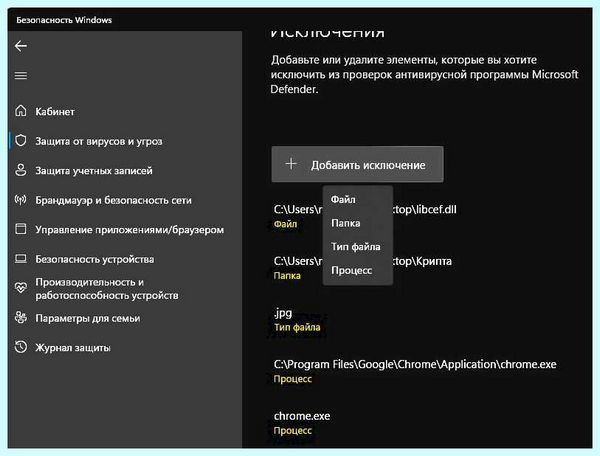This screenshot has height=456, width=600.
Task: Select the Chrome\Application\chrome.exe path exclusion
Action: (x=415, y=371)
